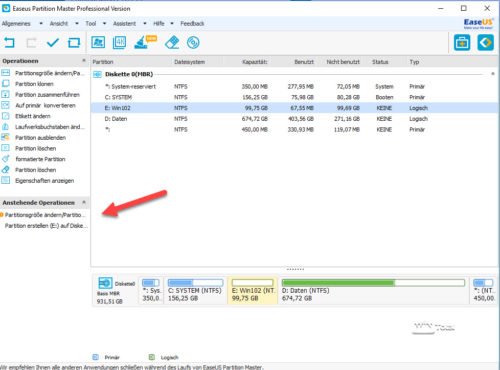Open the toolkit briefcase icon
Image resolution: width=500 pixels, height=370 pixels.
pos(462,43)
